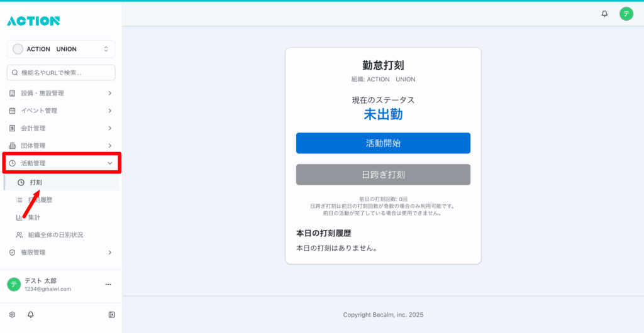Image resolution: width=644 pixels, height=333 pixels.
Task: Expand 権限管理 menu
Action: 61,253
